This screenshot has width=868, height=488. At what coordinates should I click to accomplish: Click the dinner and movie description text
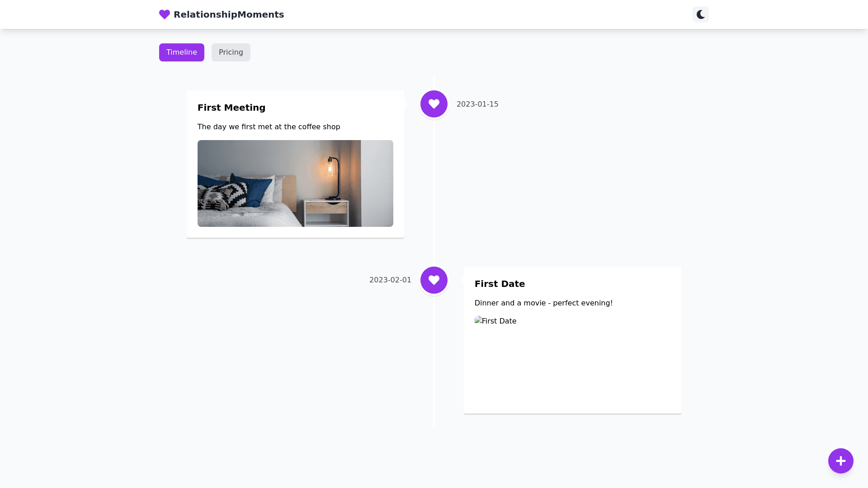coord(543,303)
